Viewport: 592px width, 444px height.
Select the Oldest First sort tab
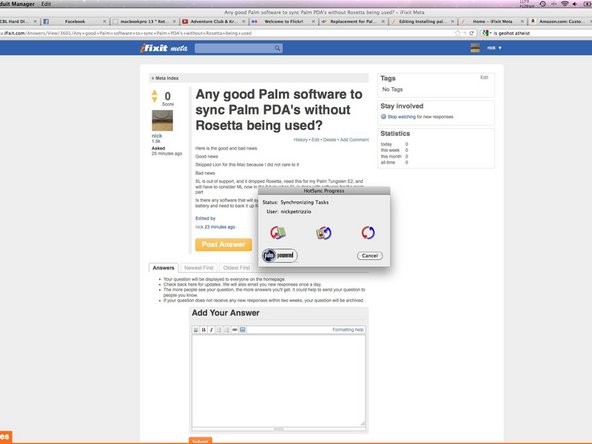pyautogui.click(x=236, y=268)
